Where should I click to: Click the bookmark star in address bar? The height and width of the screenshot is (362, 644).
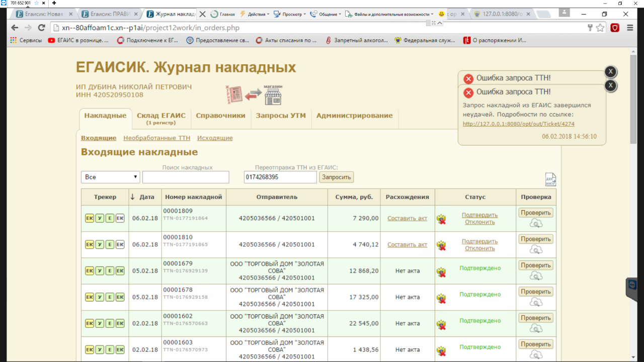pyautogui.click(x=600, y=28)
